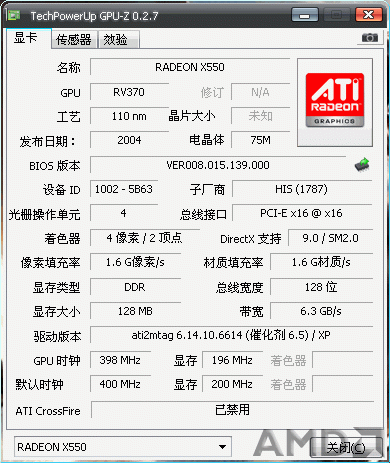Click the 驱动版本 ati2mtag field
390x463 pixels.
pos(231,335)
